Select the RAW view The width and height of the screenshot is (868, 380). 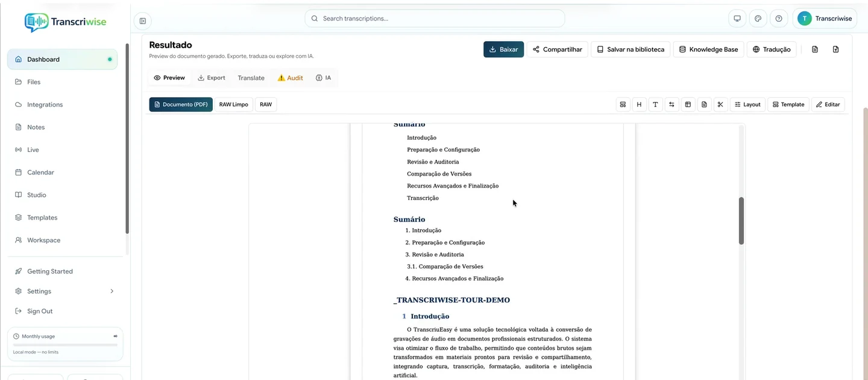point(266,104)
